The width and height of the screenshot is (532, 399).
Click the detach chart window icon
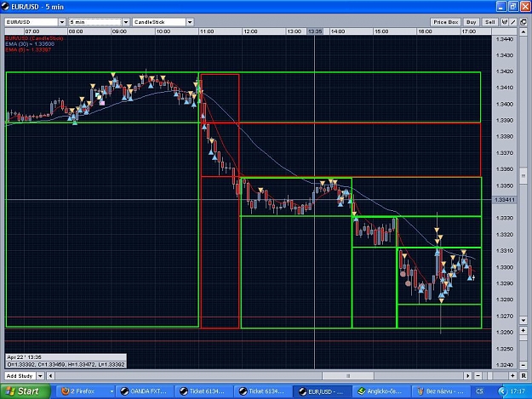tap(523, 22)
